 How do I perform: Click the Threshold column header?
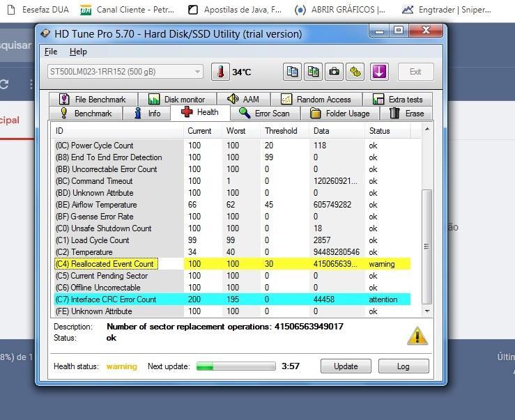click(284, 131)
